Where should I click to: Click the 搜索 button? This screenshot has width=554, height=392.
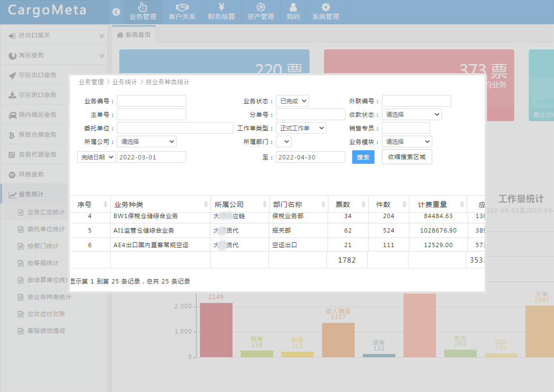click(x=363, y=157)
